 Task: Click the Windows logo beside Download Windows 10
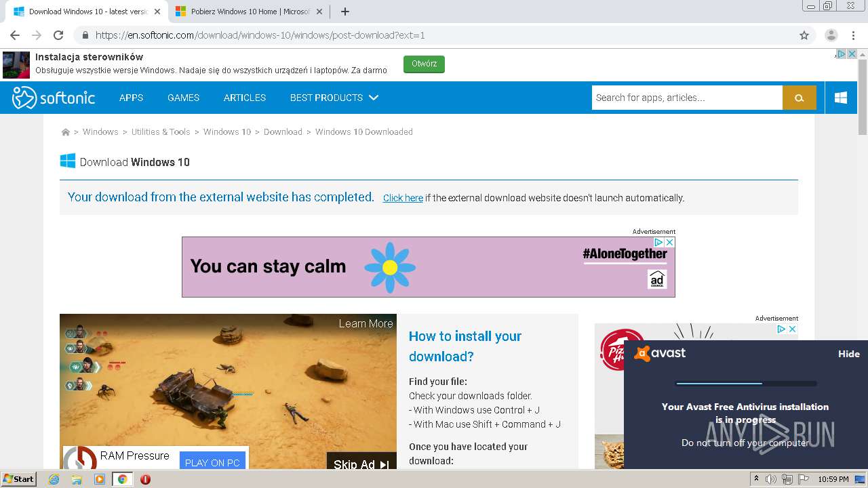pos(68,161)
